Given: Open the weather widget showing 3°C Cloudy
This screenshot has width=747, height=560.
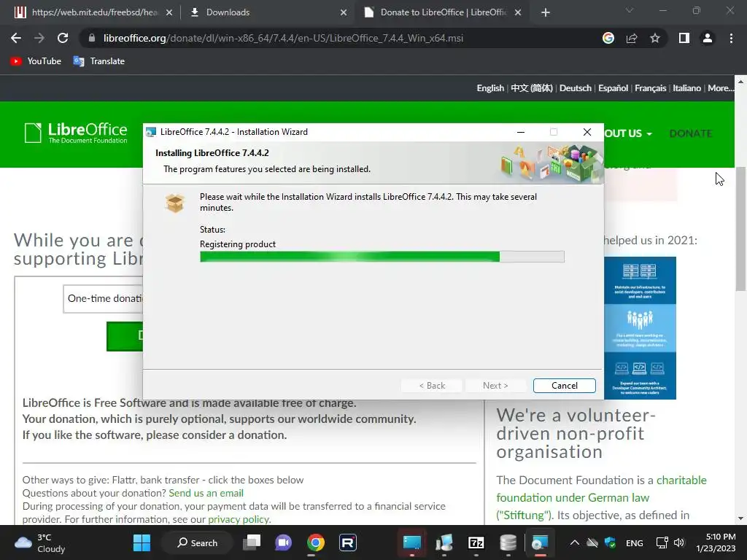Looking at the screenshot, I should pos(40,542).
